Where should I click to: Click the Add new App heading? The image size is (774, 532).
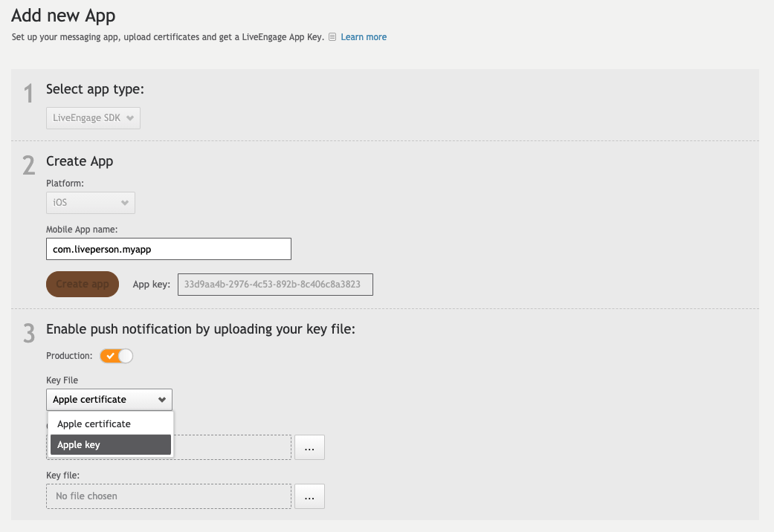click(63, 16)
